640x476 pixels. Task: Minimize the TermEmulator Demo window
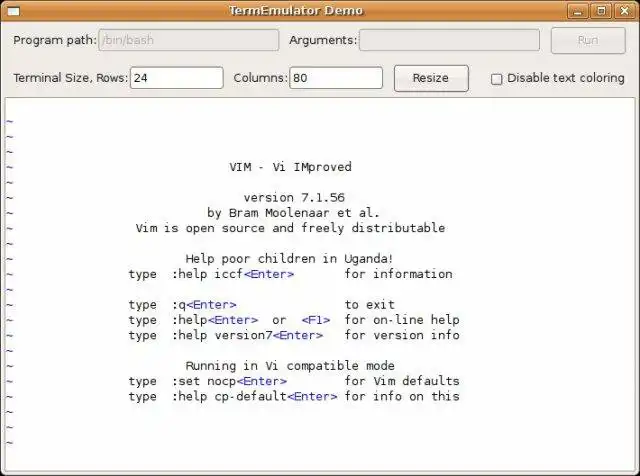578,11
